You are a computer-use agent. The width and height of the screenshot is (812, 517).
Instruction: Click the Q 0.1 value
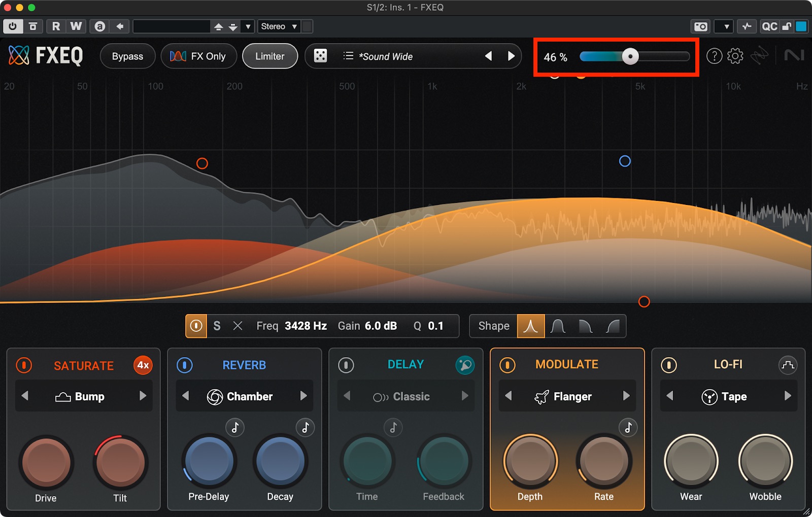coord(435,326)
